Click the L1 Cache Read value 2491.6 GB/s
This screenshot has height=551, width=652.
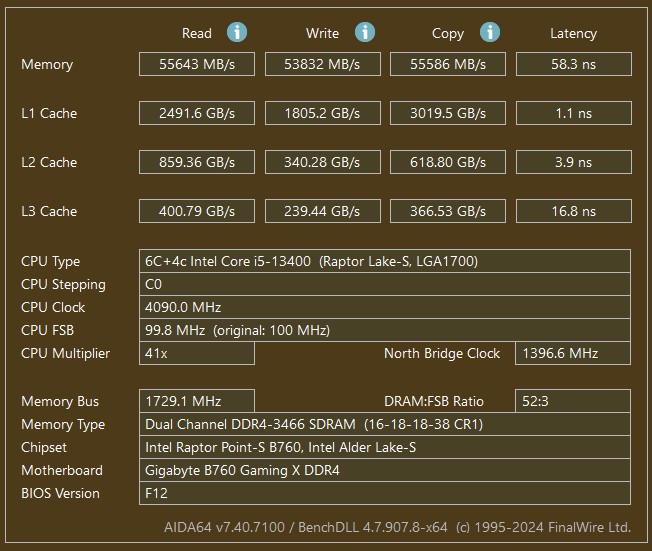[197, 113]
